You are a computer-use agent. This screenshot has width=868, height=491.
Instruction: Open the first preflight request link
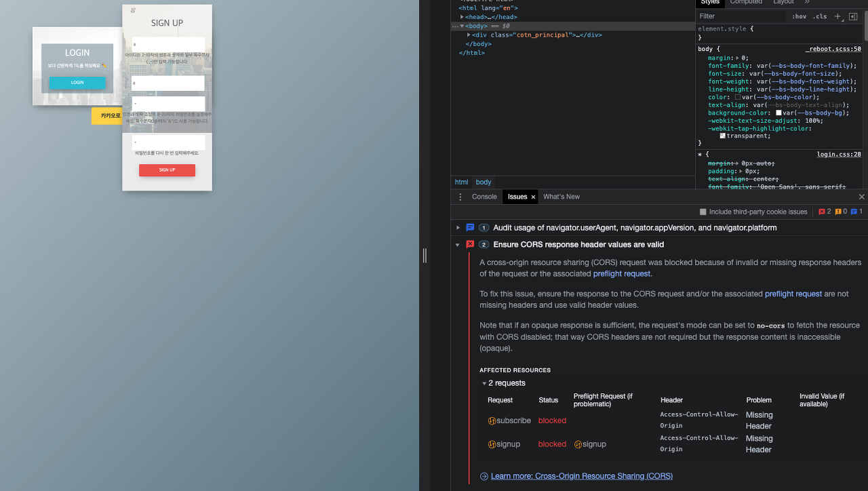point(622,273)
